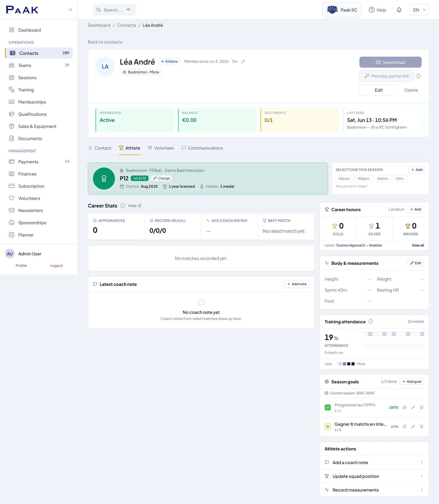Image resolution: width=439 pixels, height=504 pixels.
Task: Switch to the Volunteer tab
Action: point(161,148)
